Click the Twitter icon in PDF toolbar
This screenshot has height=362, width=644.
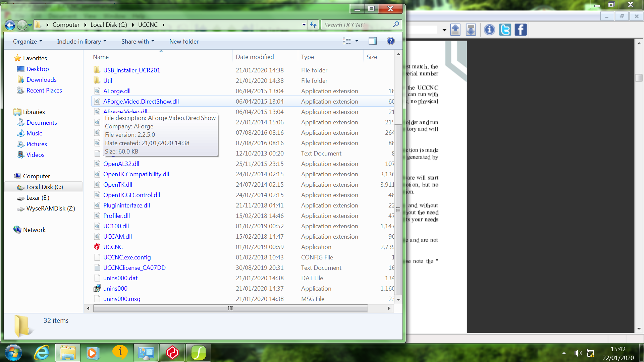[505, 30]
